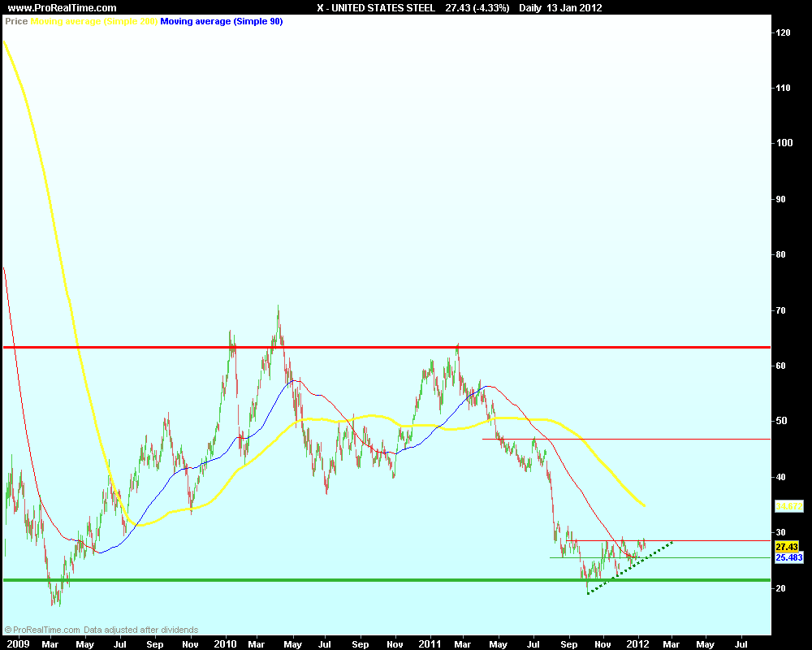Click the 50 price axis label

(x=780, y=421)
